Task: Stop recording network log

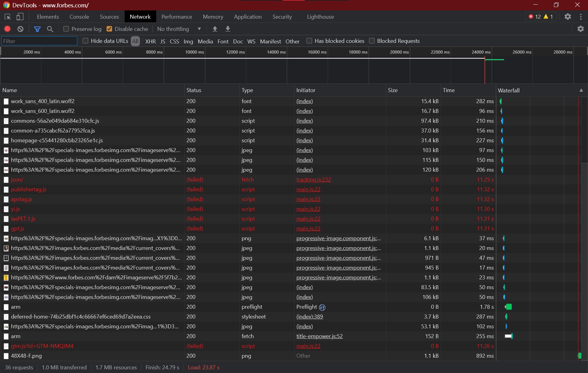Action: pos(7,29)
